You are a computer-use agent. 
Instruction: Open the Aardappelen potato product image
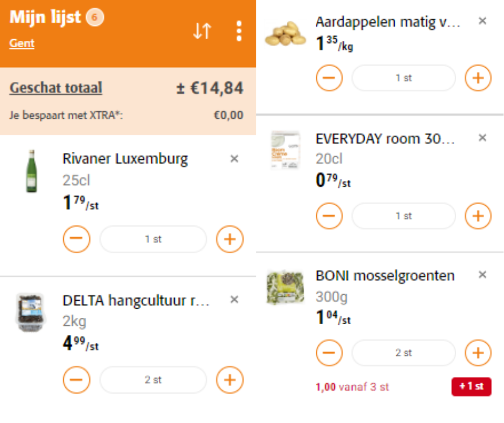[x=285, y=33]
